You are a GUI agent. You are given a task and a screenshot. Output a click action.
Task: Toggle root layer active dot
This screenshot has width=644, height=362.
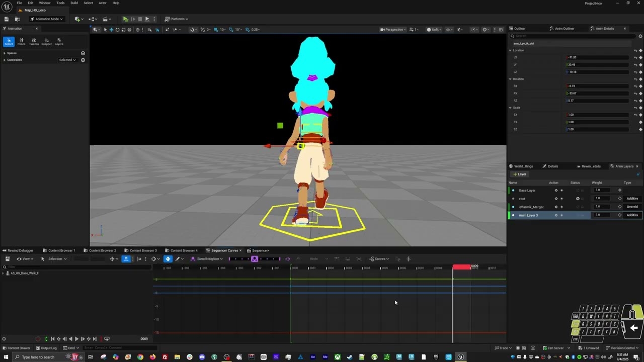click(513, 199)
